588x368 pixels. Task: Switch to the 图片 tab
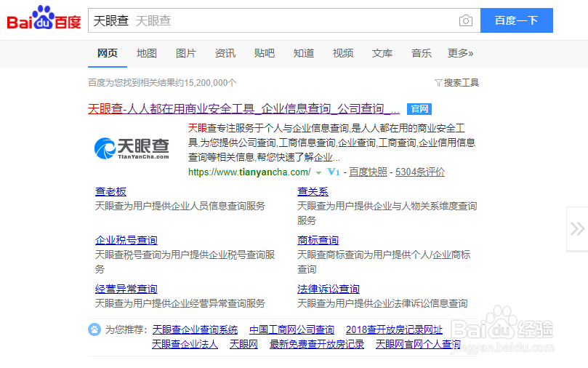(x=186, y=53)
